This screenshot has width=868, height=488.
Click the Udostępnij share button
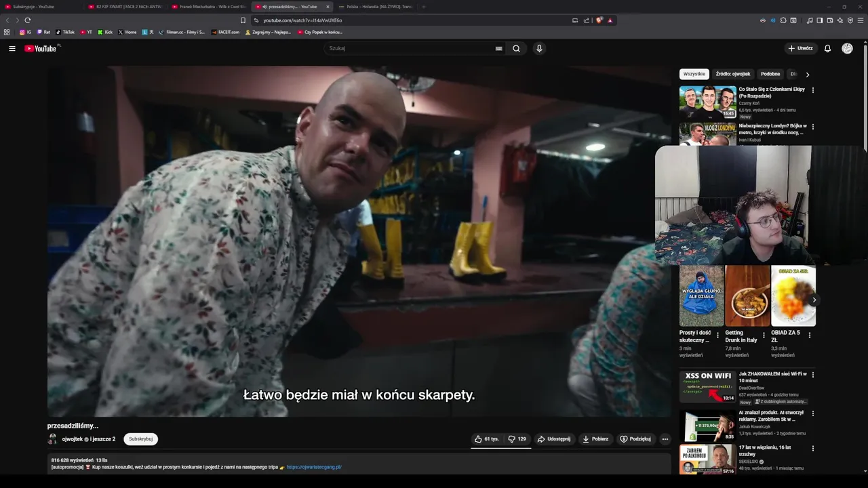point(554,439)
